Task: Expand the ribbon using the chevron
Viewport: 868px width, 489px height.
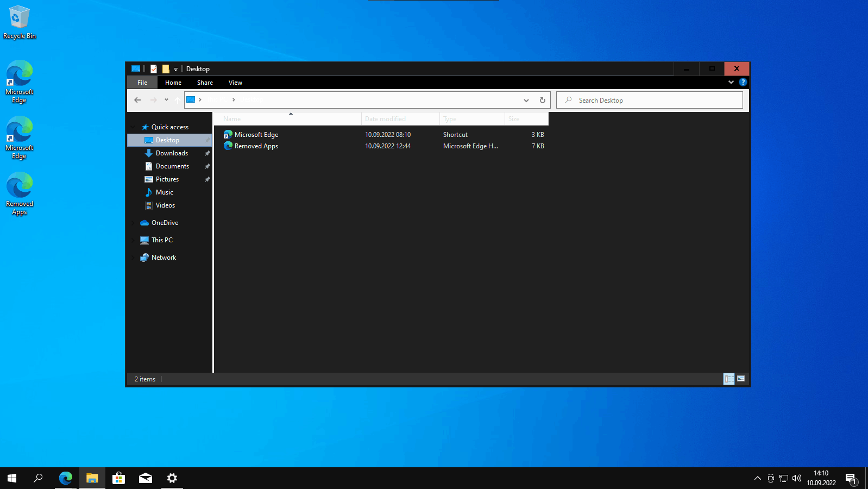Action: tap(731, 82)
